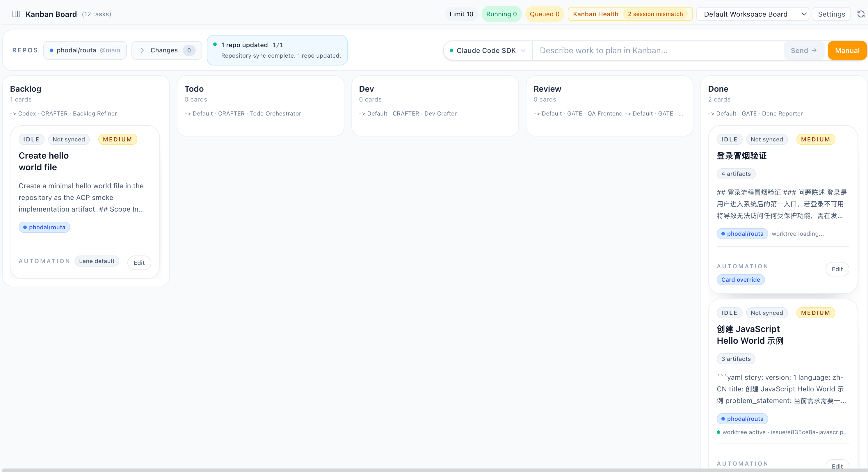
Task: Click the Running 0 status pill
Action: (501, 14)
